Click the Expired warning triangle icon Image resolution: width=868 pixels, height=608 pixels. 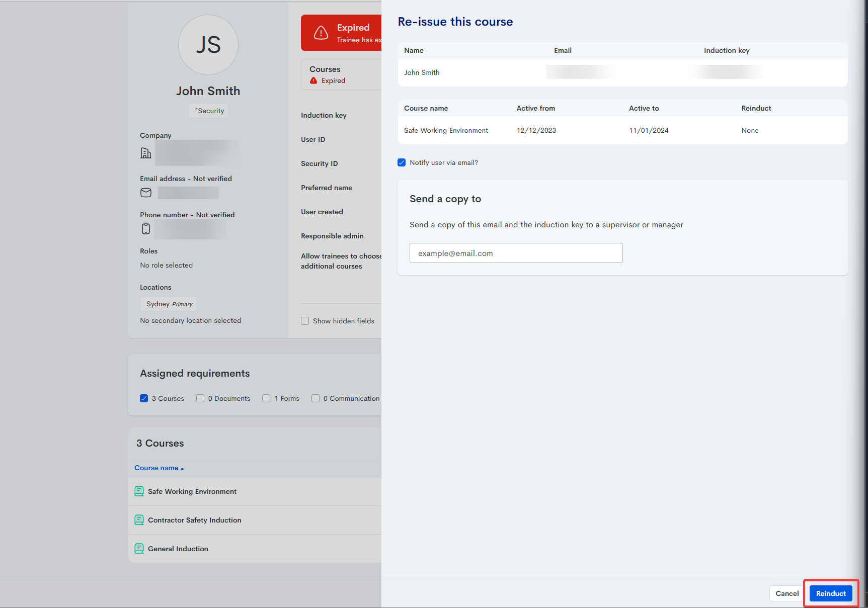321,33
